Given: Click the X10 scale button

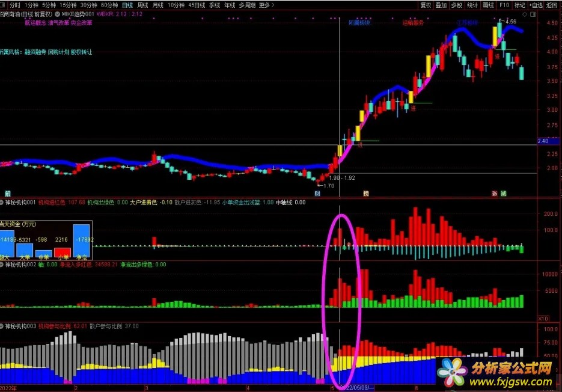Looking at the screenshot, I should pyautogui.click(x=543, y=319).
